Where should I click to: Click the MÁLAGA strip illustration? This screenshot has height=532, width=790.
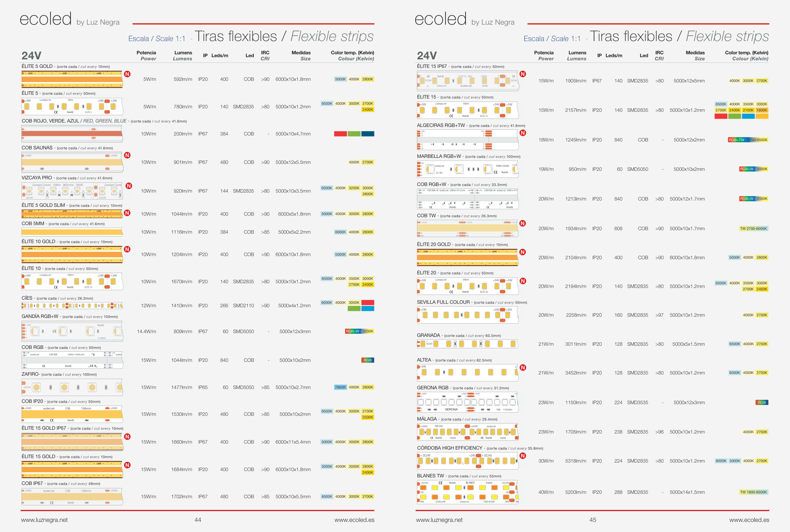(467, 432)
